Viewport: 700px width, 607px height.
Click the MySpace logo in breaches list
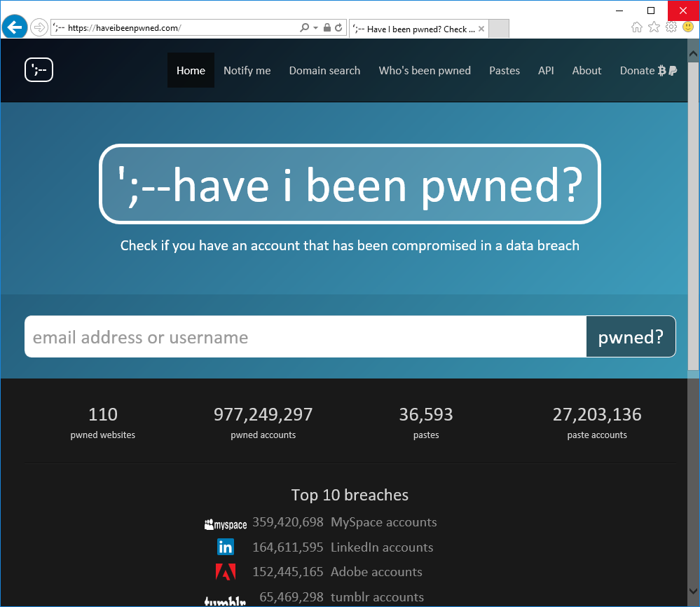coord(226,524)
